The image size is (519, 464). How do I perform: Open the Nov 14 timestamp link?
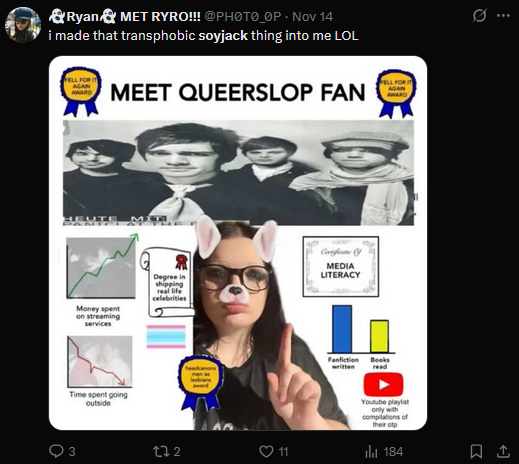click(x=312, y=16)
